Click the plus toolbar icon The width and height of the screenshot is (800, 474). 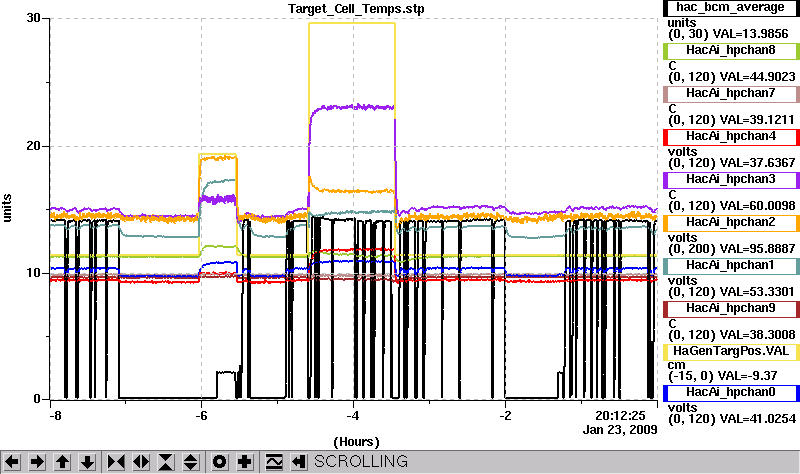[x=245, y=462]
